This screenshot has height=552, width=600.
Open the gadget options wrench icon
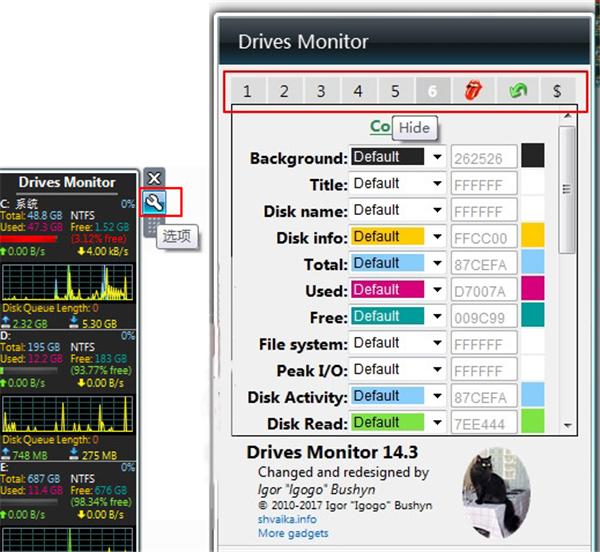154,202
